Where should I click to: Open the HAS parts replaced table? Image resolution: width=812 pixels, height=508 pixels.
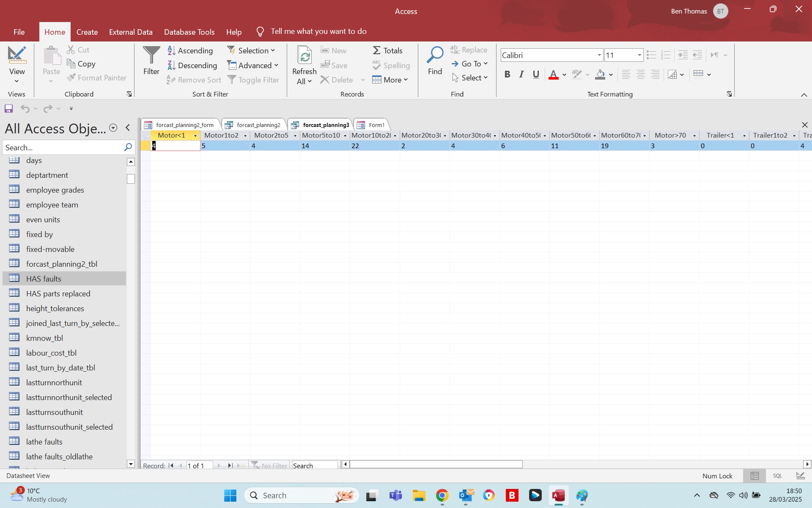pos(58,294)
